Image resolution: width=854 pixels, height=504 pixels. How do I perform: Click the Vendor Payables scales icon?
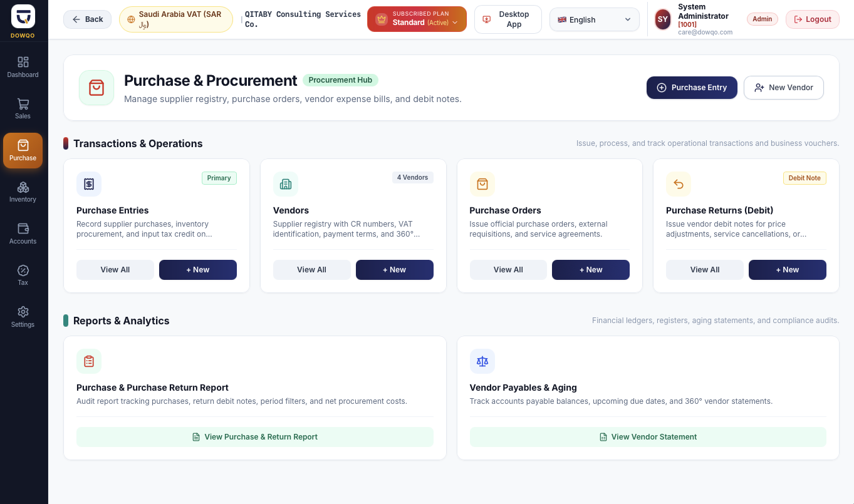(482, 361)
